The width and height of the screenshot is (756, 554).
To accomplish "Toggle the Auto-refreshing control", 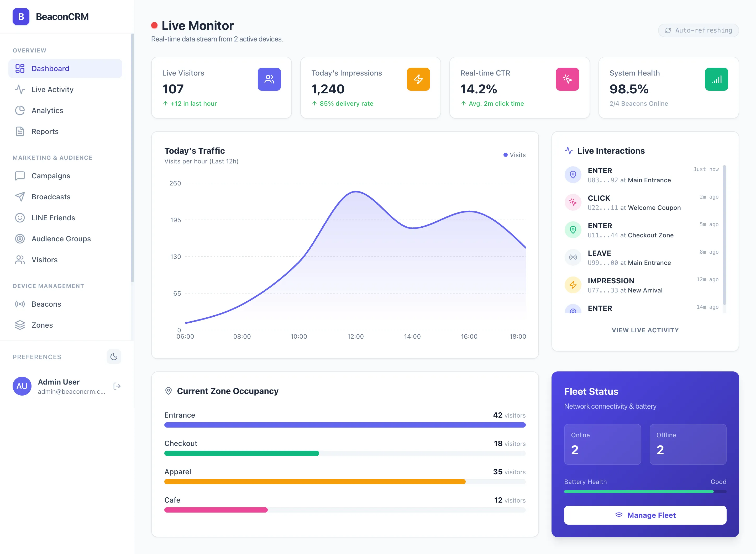I will click(698, 30).
